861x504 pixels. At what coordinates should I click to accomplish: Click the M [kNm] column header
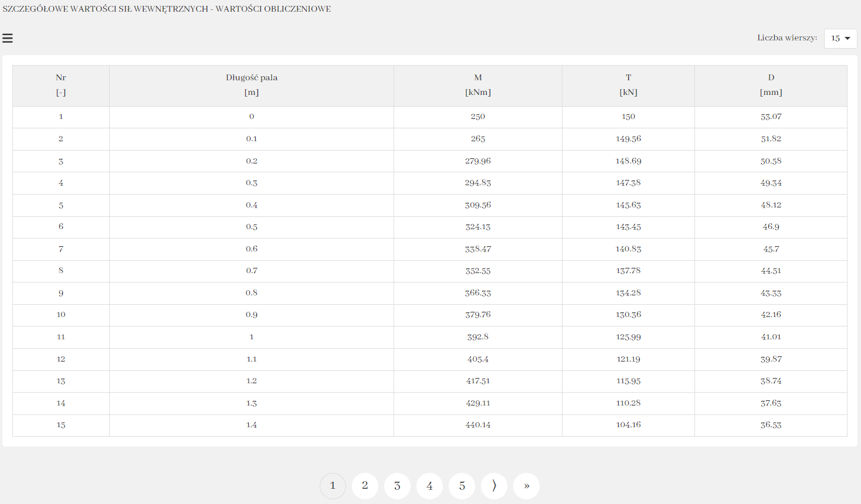pos(478,85)
